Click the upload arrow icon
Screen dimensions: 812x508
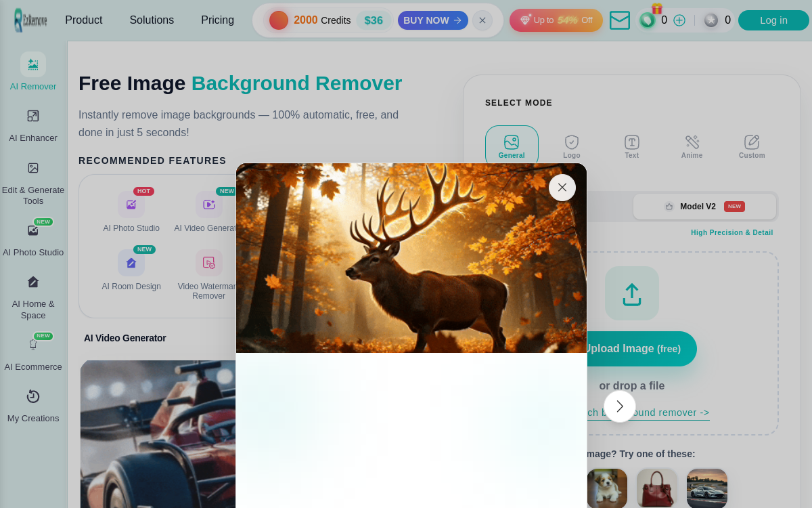[632, 293]
